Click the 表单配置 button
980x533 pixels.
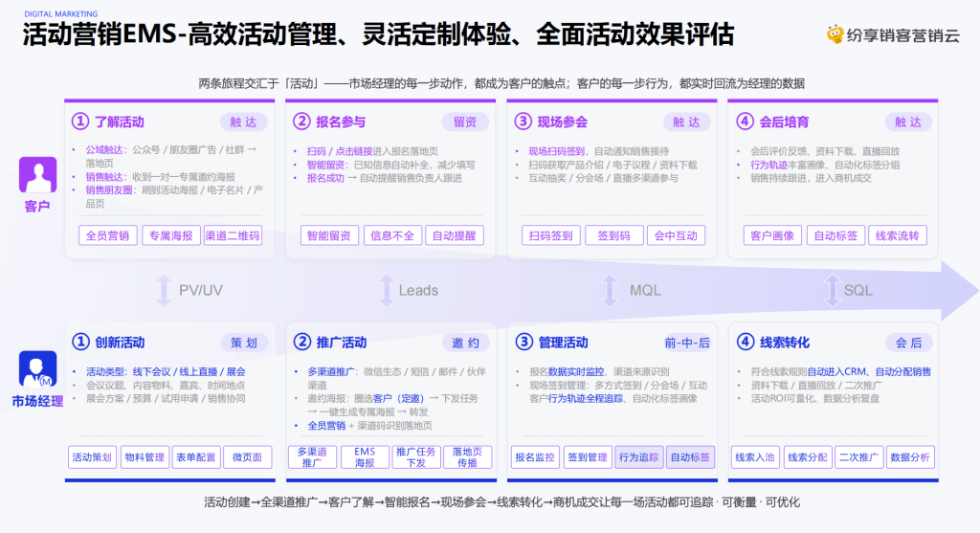click(195, 457)
